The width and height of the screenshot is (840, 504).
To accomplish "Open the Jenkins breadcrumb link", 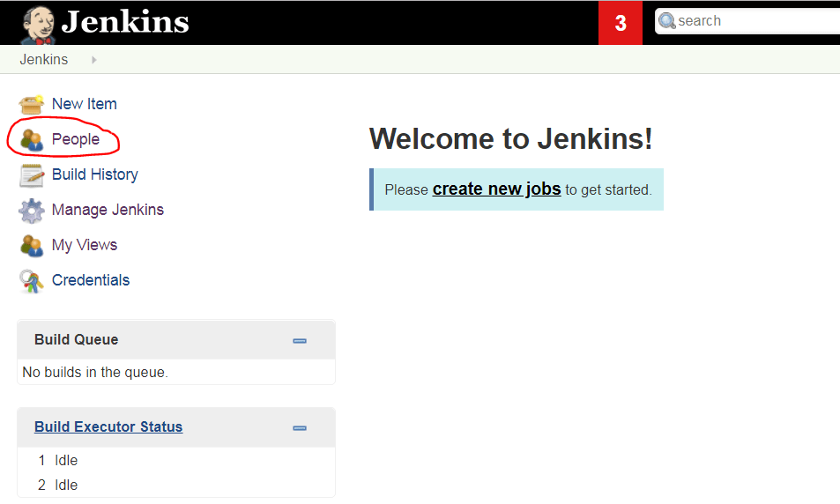I will 44,59.
